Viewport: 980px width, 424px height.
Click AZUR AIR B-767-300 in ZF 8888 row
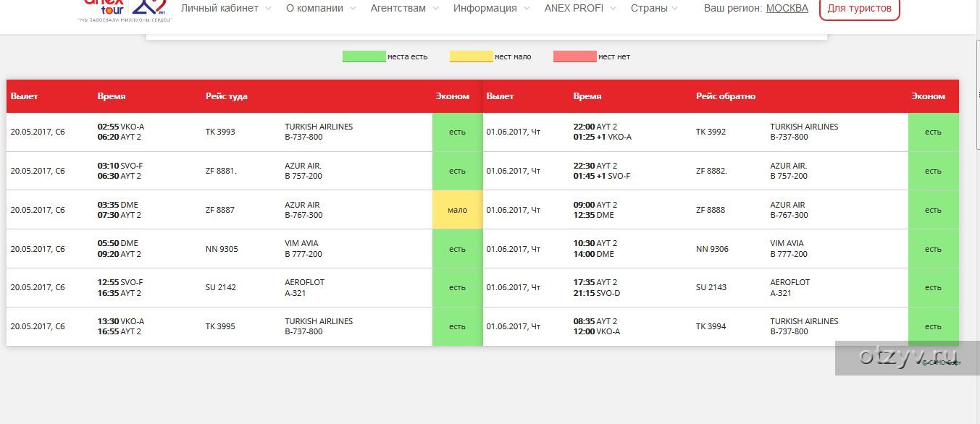pyautogui.click(x=789, y=210)
